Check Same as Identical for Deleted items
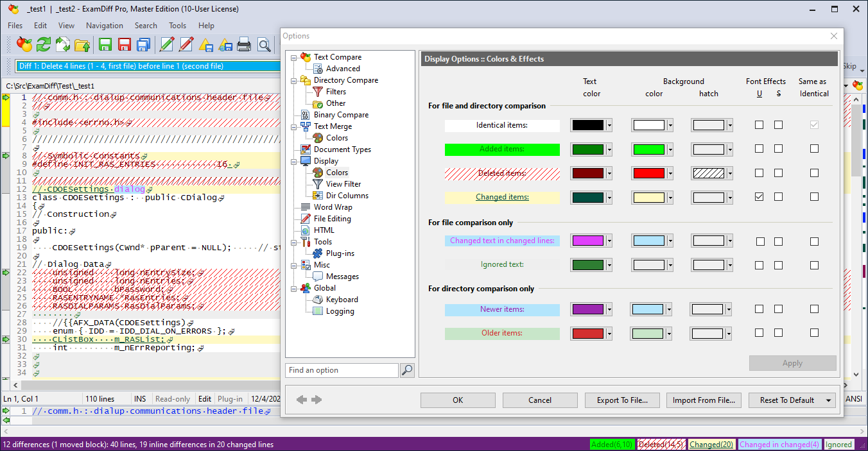The width and height of the screenshot is (868, 451). pos(814,173)
